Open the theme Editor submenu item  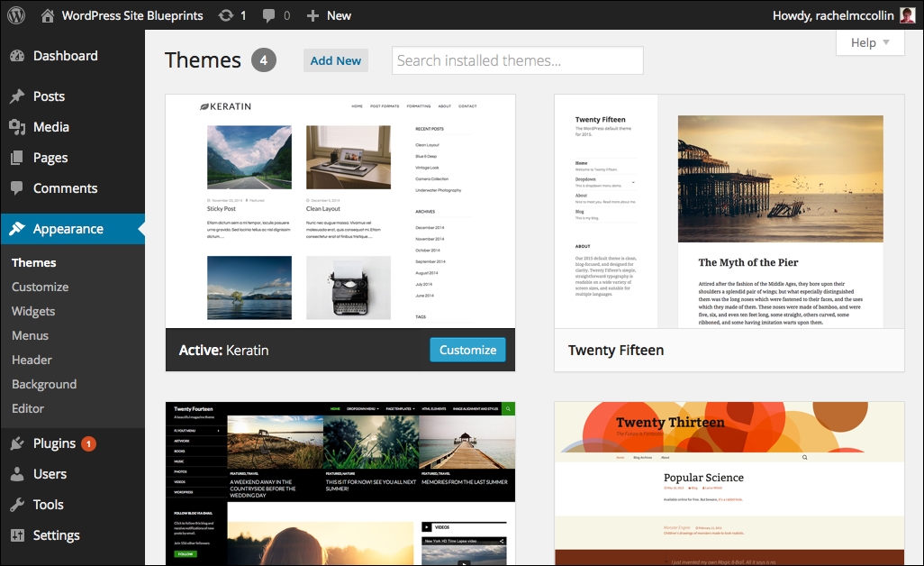[x=28, y=408]
